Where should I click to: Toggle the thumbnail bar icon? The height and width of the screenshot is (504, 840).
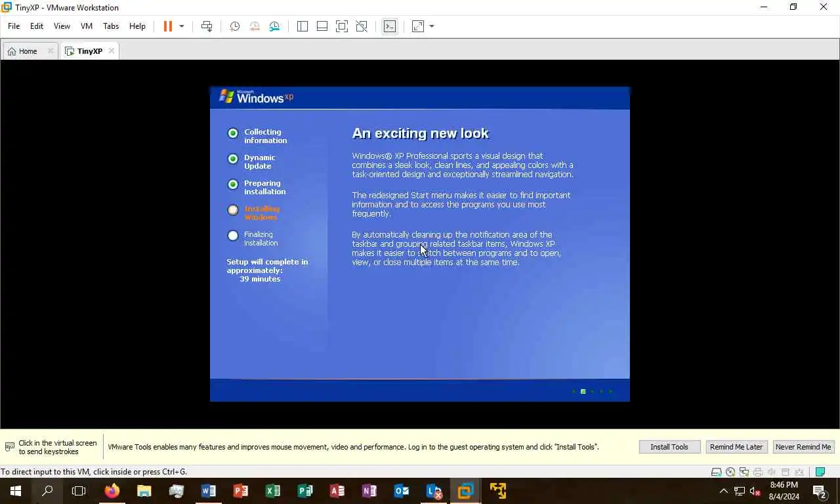tap(322, 26)
